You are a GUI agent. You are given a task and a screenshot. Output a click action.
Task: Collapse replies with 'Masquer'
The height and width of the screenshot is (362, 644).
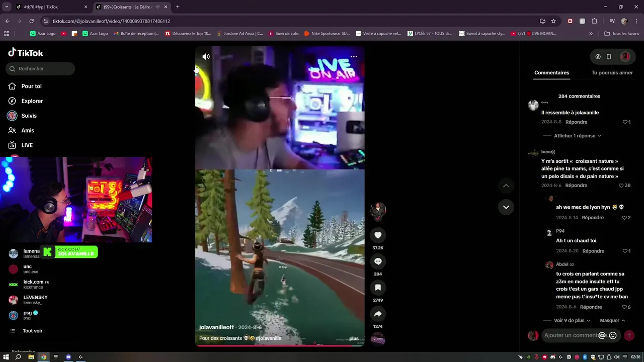pyautogui.click(x=612, y=321)
